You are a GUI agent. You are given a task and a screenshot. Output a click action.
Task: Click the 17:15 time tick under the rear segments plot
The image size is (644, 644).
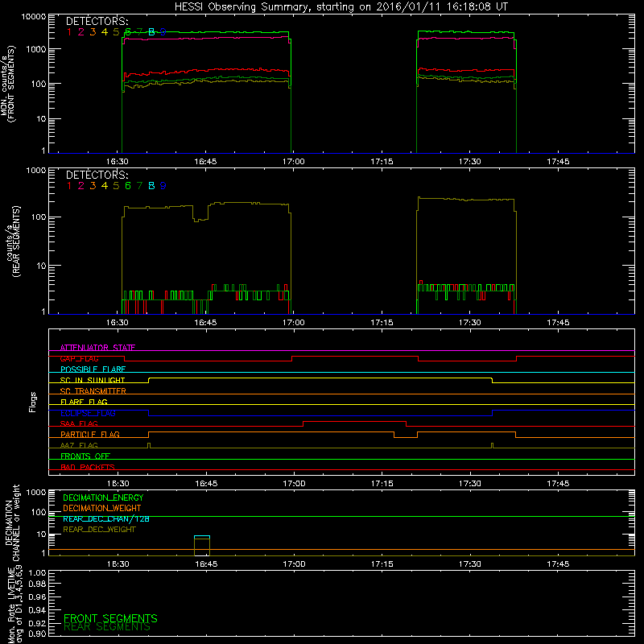(382, 323)
